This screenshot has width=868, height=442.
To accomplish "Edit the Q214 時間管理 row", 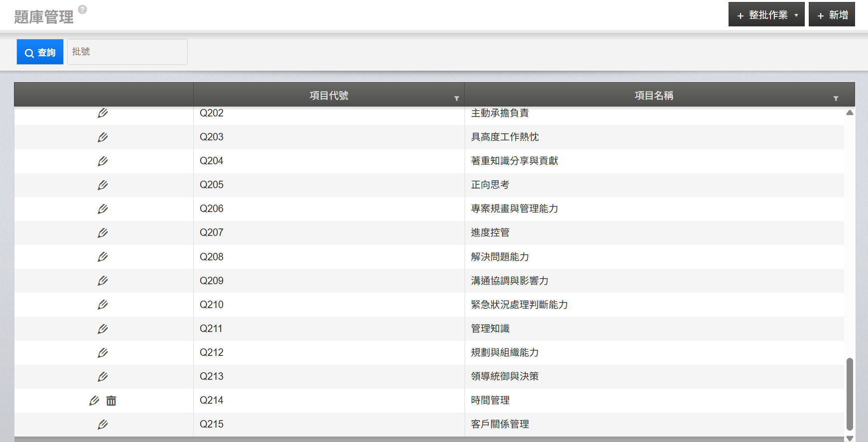I will pos(94,401).
